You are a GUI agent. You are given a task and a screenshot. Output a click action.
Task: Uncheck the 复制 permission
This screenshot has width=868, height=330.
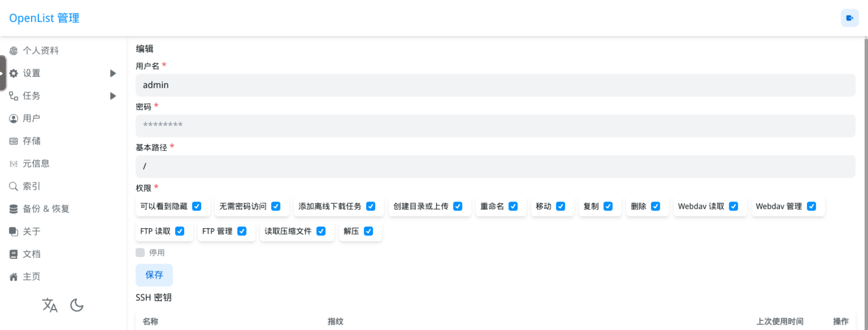[608, 206]
